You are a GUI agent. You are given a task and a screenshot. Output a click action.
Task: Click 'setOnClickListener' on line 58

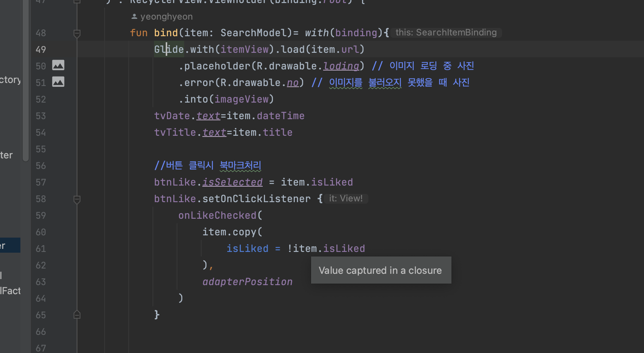click(x=256, y=199)
